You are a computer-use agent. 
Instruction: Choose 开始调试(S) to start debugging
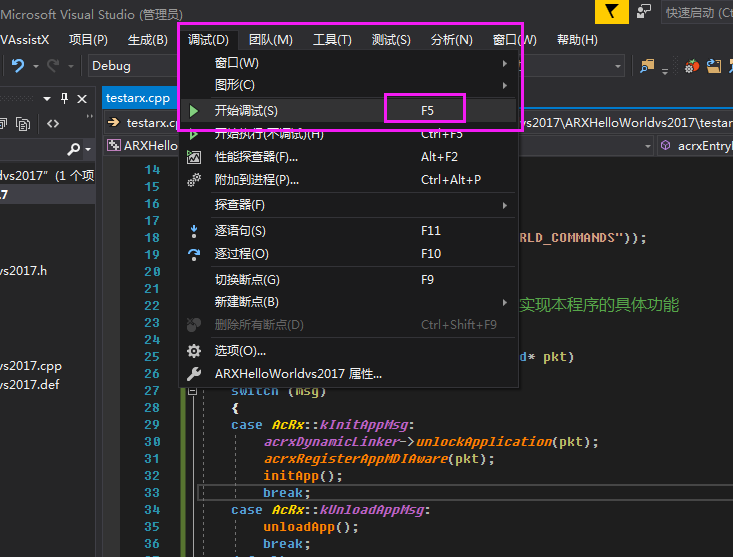[x=349, y=111]
